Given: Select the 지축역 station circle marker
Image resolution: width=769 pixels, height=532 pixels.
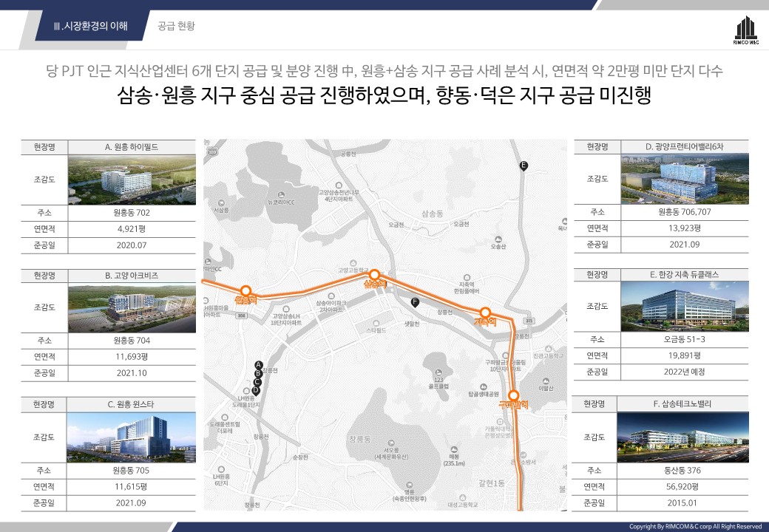Looking at the screenshot, I should pyautogui.click(x=485, y=313).
